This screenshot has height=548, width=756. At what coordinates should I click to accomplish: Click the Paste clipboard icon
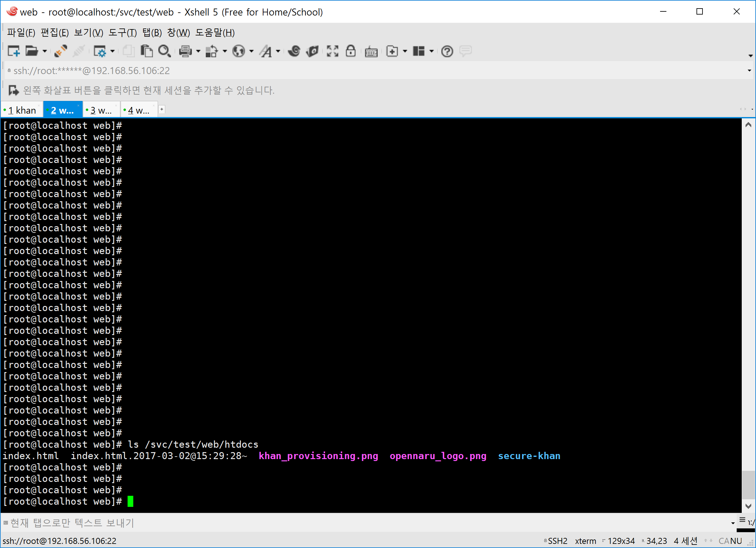click(x=146, y=51)
